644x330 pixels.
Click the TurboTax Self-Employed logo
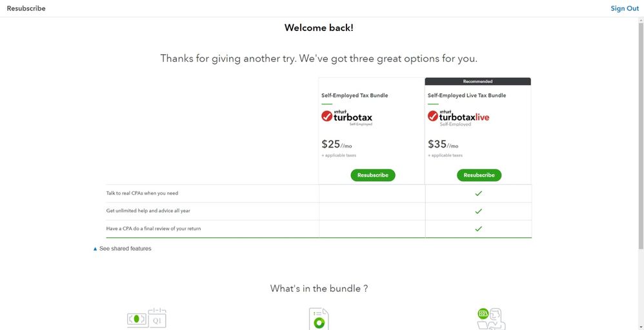(x=347, y=117)
